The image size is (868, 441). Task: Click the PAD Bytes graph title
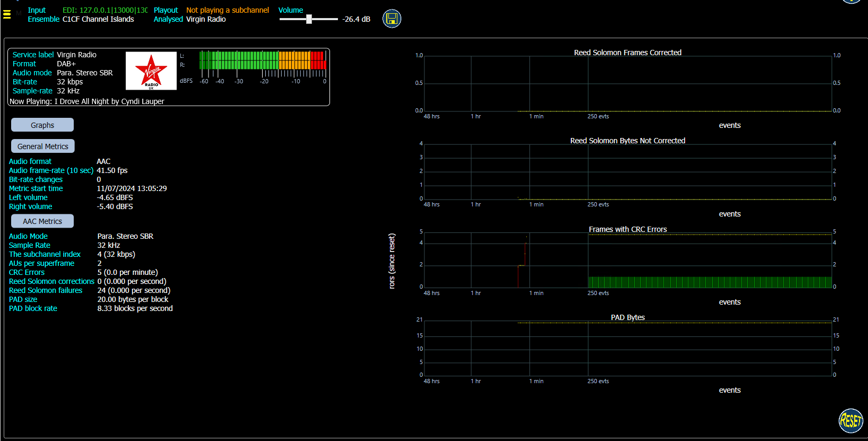click(628, 317)
